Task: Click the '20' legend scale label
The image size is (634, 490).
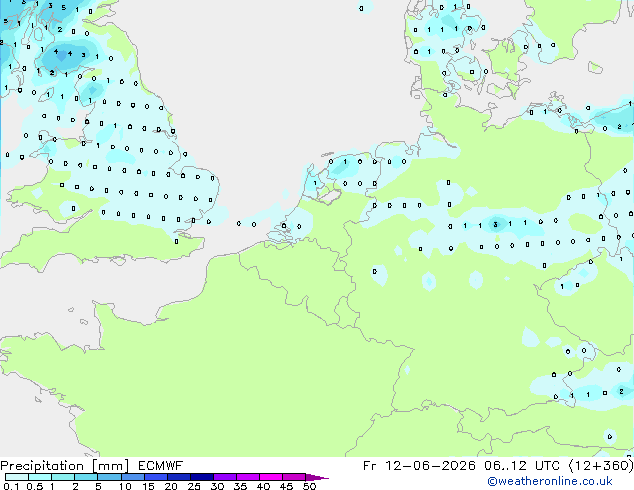Action: (171, 486)
